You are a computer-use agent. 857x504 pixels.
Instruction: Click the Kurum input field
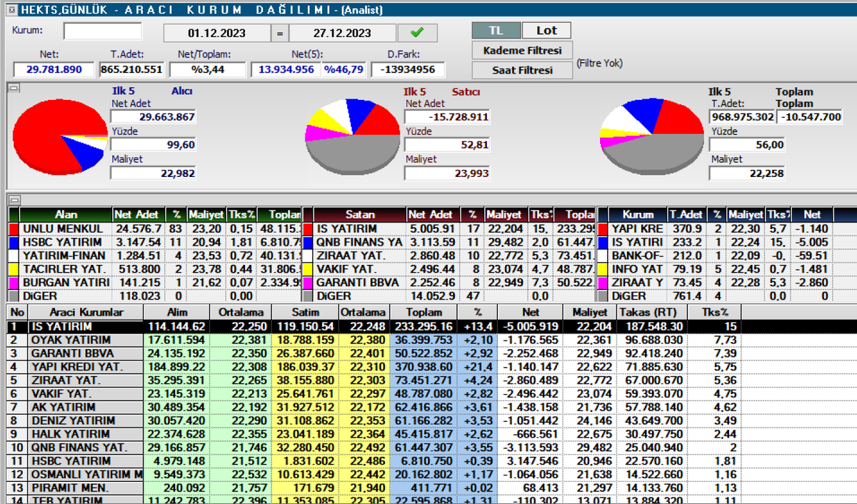(103, 31)
